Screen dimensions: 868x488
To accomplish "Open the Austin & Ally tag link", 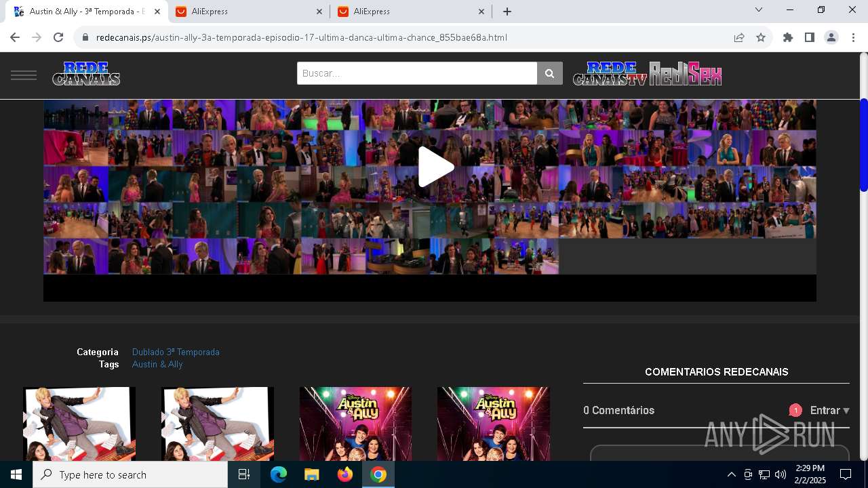I will pos(157,364).
